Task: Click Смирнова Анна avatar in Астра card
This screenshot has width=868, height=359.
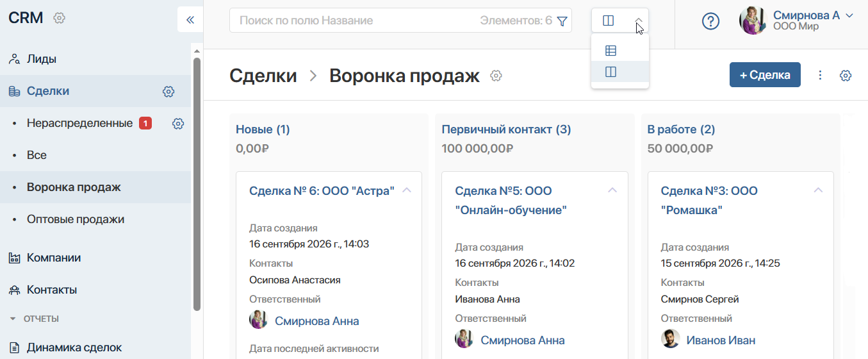Action: (258, 320)
